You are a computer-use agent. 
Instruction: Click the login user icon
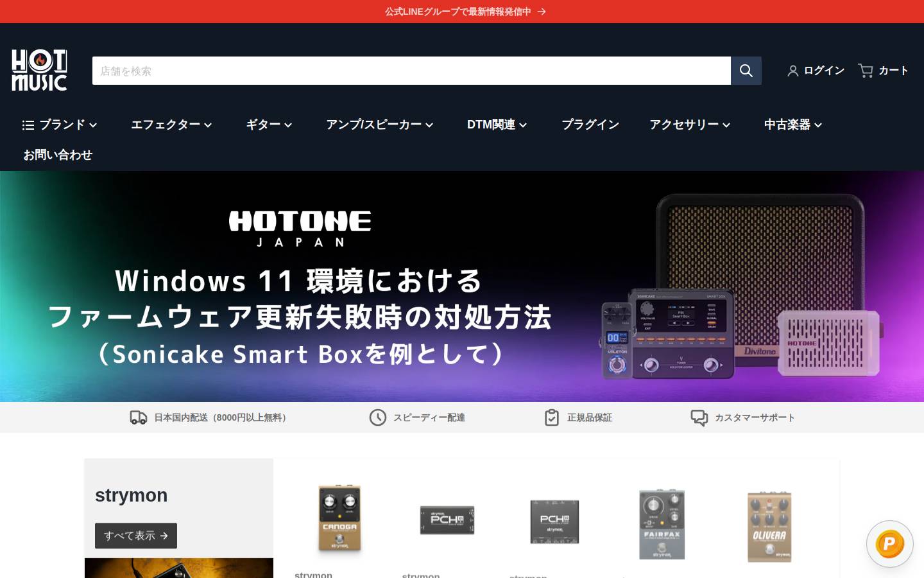click(x=793, y=71)
